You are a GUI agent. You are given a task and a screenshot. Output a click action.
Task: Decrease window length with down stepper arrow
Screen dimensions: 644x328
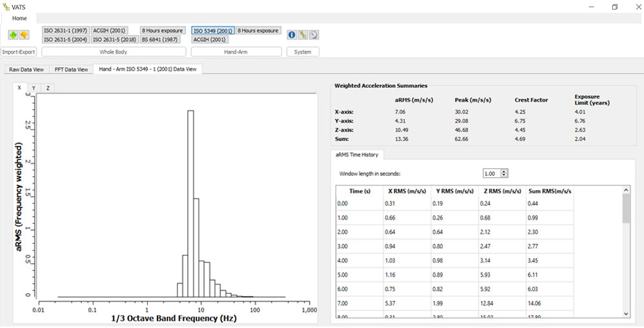[x=505, y=176]
